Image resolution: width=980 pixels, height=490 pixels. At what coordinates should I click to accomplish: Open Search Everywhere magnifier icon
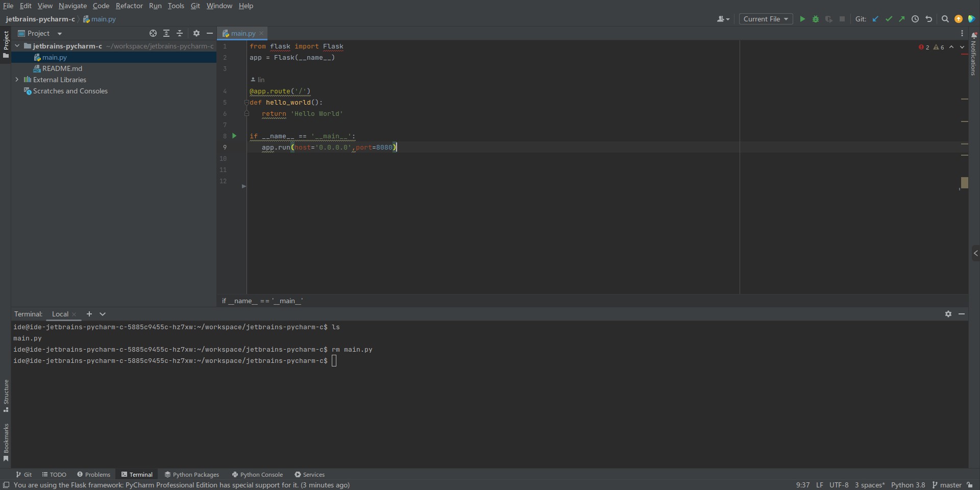coord(945,19)
